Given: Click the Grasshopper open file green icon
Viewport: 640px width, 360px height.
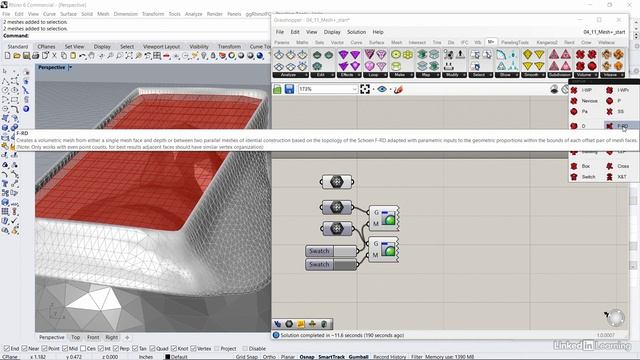Looking at the screenshot, I should coord(277,89).
